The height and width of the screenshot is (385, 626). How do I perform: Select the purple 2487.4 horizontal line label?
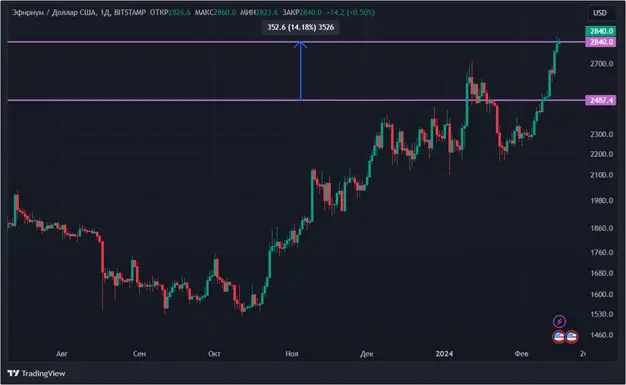tap(600, 100)
